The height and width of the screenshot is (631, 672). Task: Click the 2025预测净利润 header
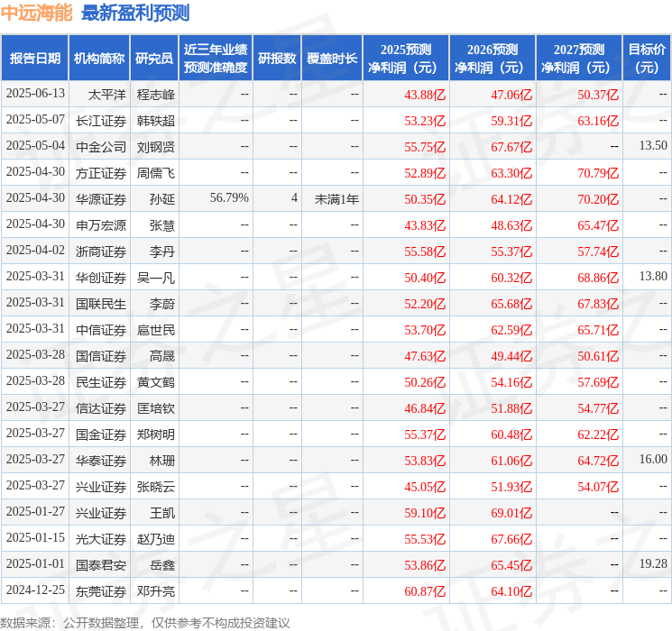point(406,59)
